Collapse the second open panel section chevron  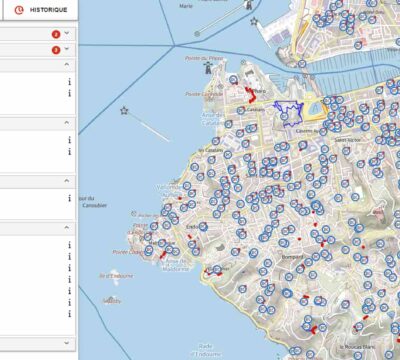coord(67,123)
